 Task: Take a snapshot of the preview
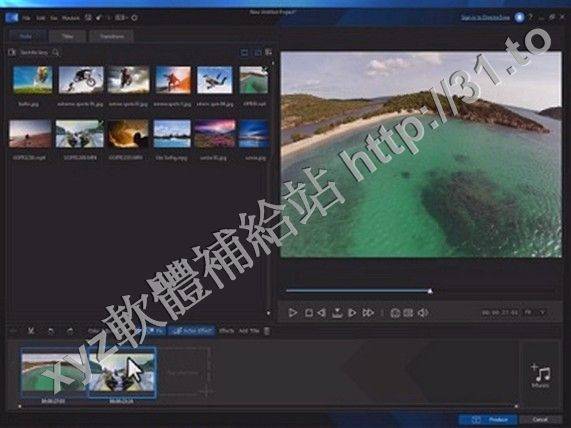pyautogui.click(x=337, y=313)
